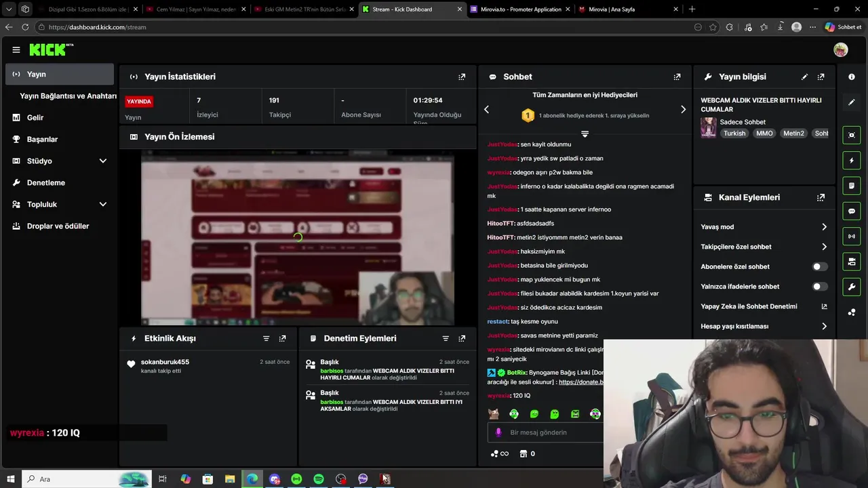This screenshot has width=868, height=488.
Task: Switch to the Cem Yılmaz browser tab
Action: click(x=196, y=9)
